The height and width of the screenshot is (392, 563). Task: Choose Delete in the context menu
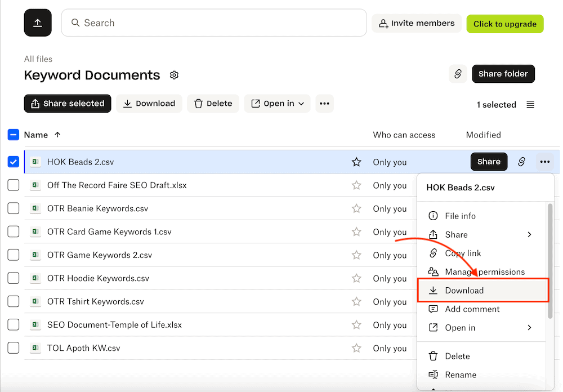tap(481, 356)
